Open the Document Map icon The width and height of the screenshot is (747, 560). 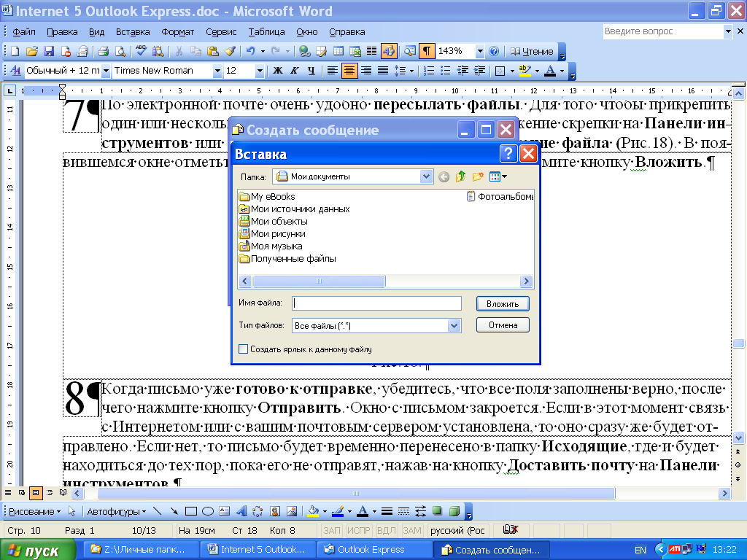(x=409, y=51)
